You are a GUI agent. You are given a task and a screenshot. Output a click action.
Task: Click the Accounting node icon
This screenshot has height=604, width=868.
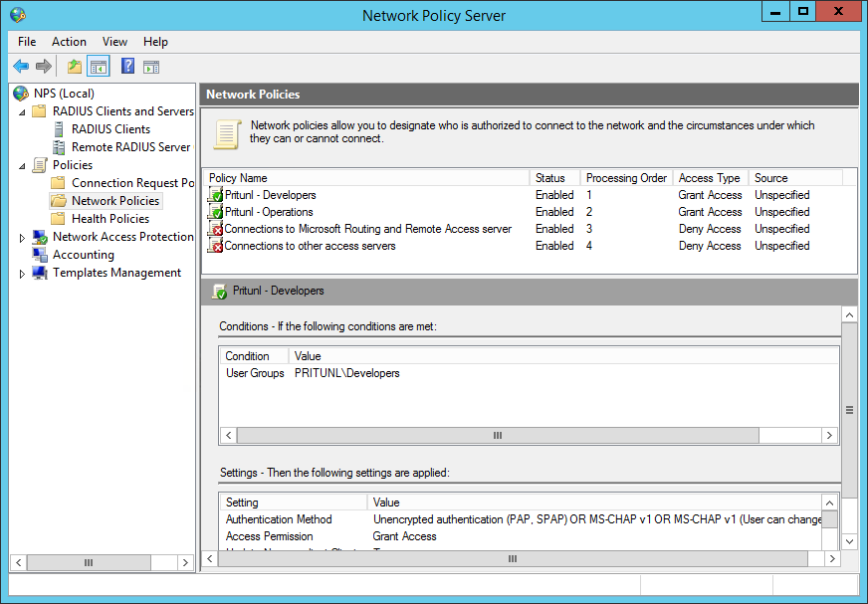(x=40, y=255)
